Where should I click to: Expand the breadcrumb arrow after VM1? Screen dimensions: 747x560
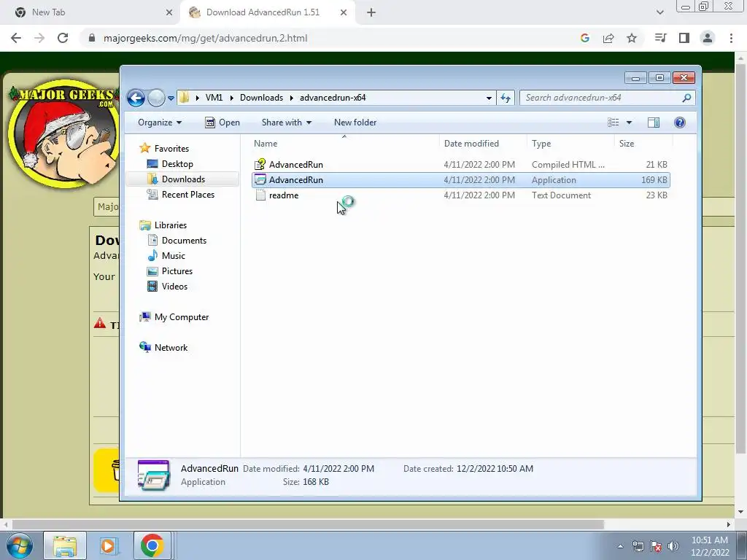click(x=231, y=98)
